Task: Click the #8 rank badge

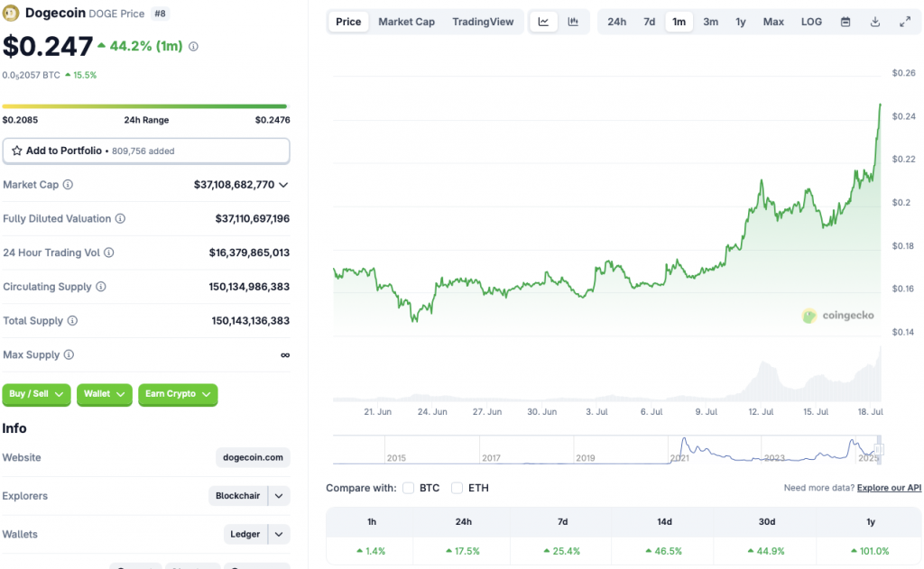Action: point(160,14)
